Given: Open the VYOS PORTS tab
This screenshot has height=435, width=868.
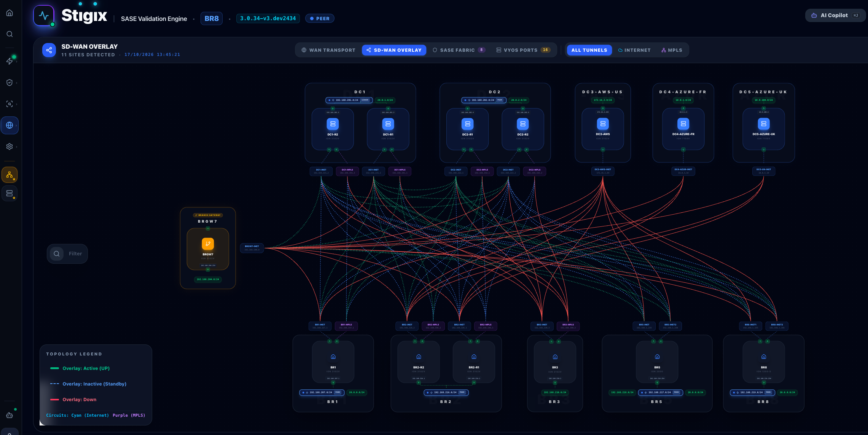Looking at the screenshot, I should tap(523, 50).
